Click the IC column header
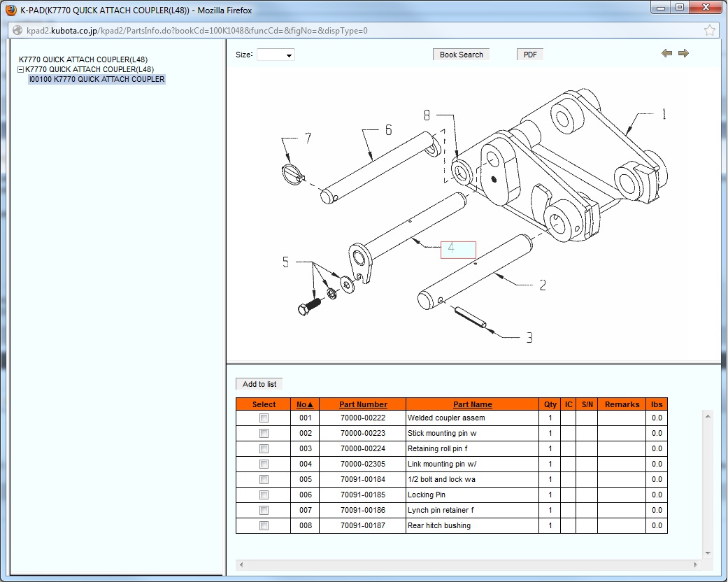This screenshot has width=728, height=582. (569, 404)
